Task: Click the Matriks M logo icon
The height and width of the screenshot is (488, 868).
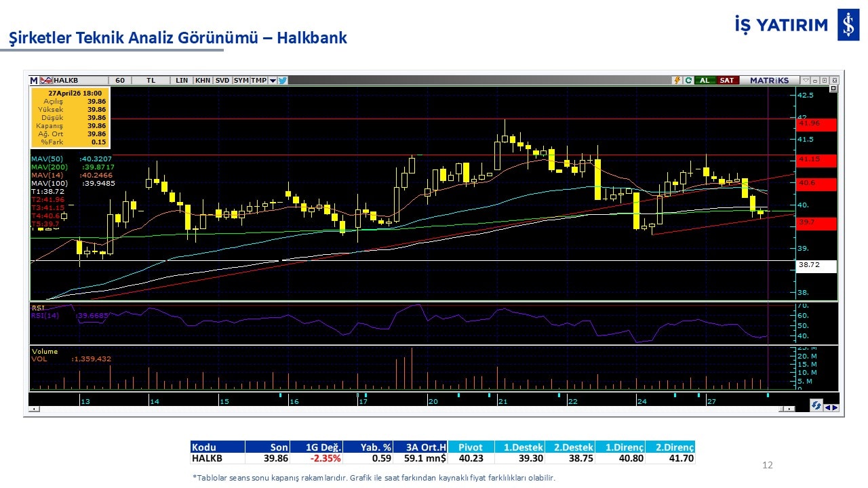Action: click(x=34, y=80)
